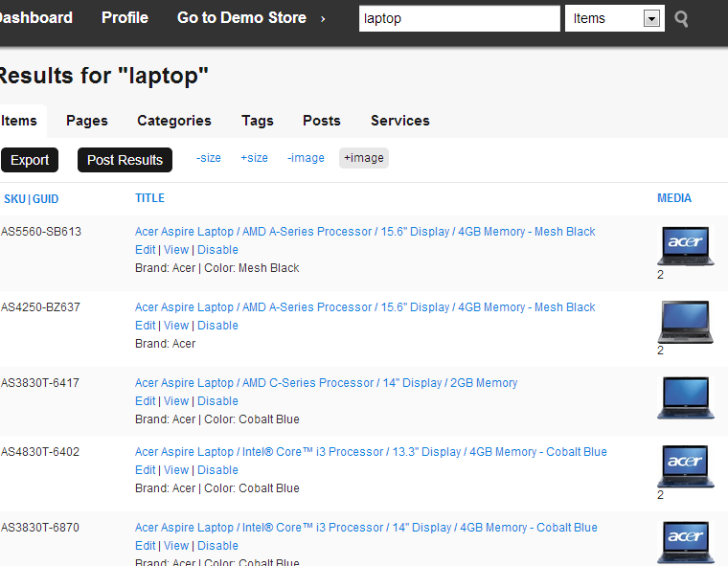The width and height of the screenshot is (728, 566).
Task: Click the Results for "laptop" heading
Action: coord(104,76)
